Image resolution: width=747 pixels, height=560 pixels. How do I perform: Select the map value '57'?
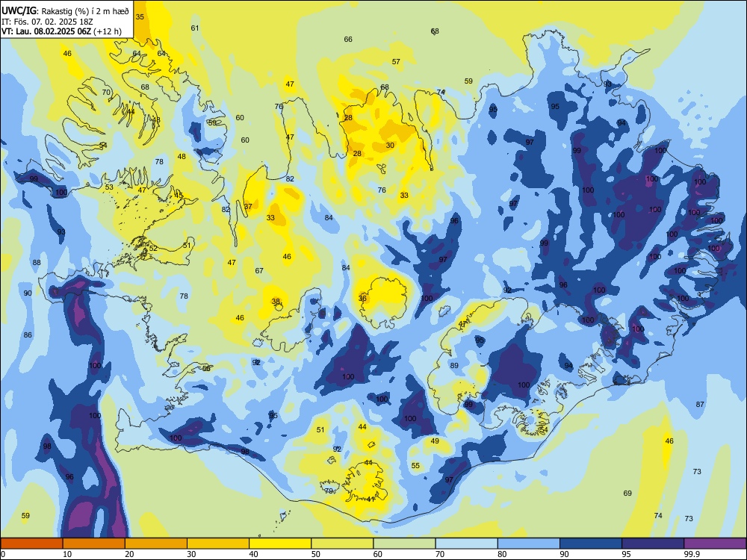point(396,61)
